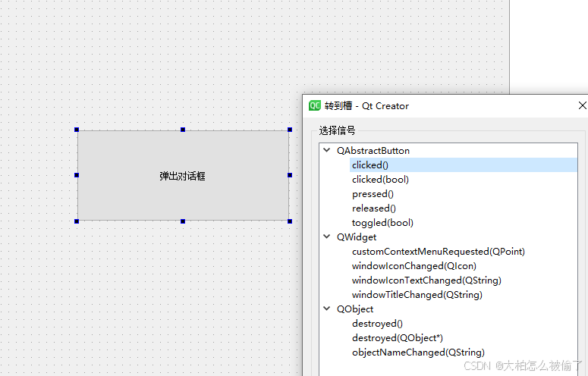The width and height of the screenshot is (588, 376).
Task: Choose objectNameChanged(QString) signal
Action: click(x=418, y=352)
